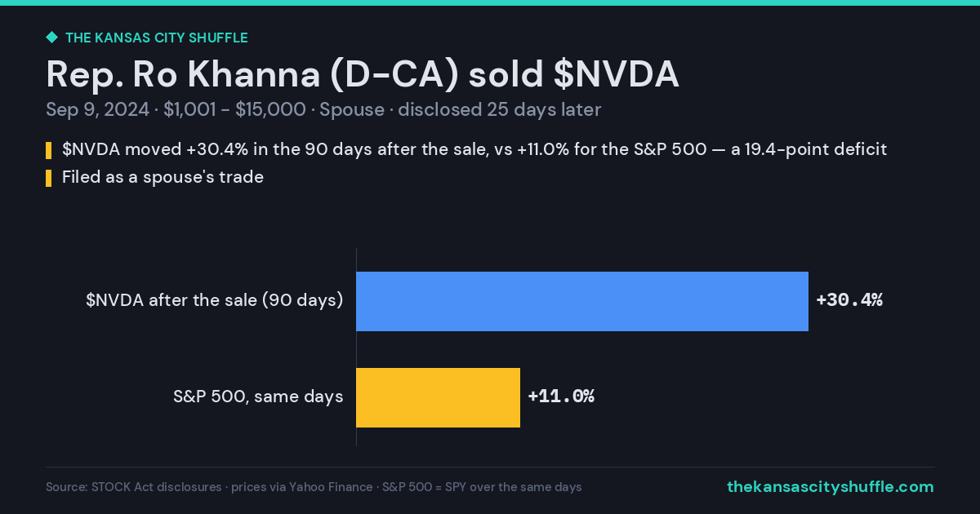Click the 'S&P 500, same days' label
This screenshot has height=514, width=980.
[x=258, y=397]
